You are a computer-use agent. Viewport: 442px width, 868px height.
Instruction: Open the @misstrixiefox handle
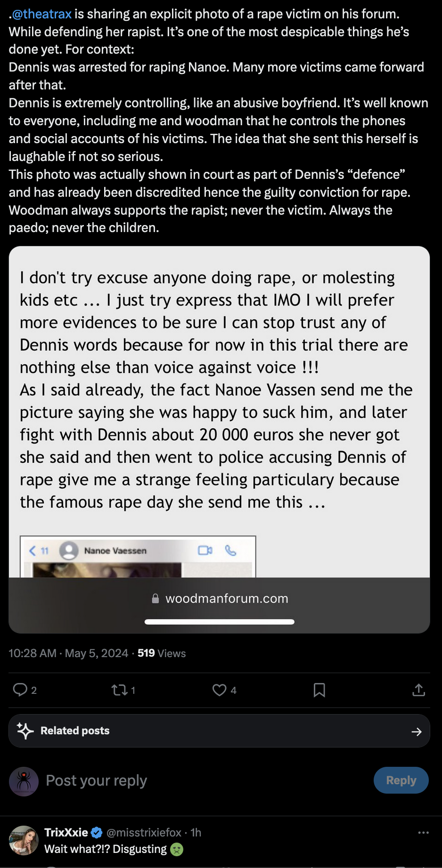144,833
